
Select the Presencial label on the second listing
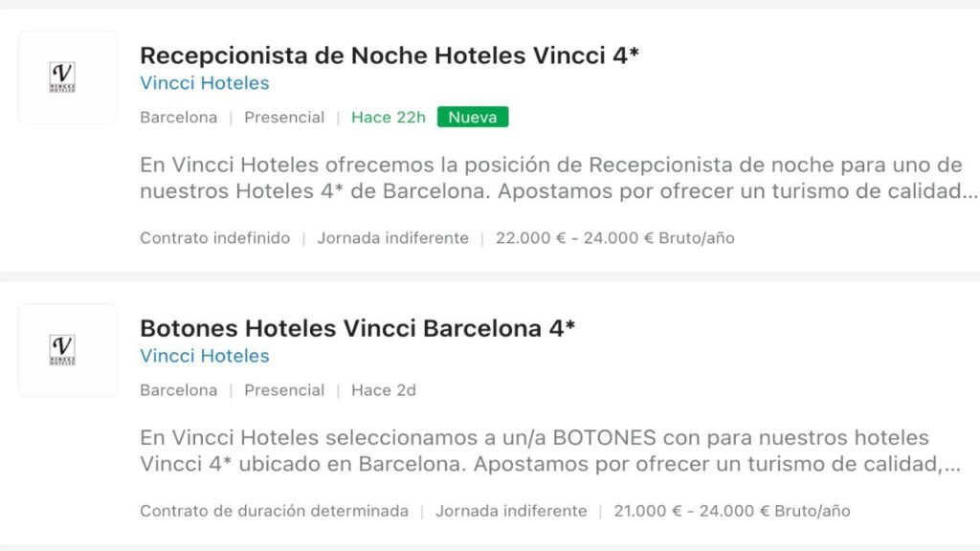tap(284, 390)
